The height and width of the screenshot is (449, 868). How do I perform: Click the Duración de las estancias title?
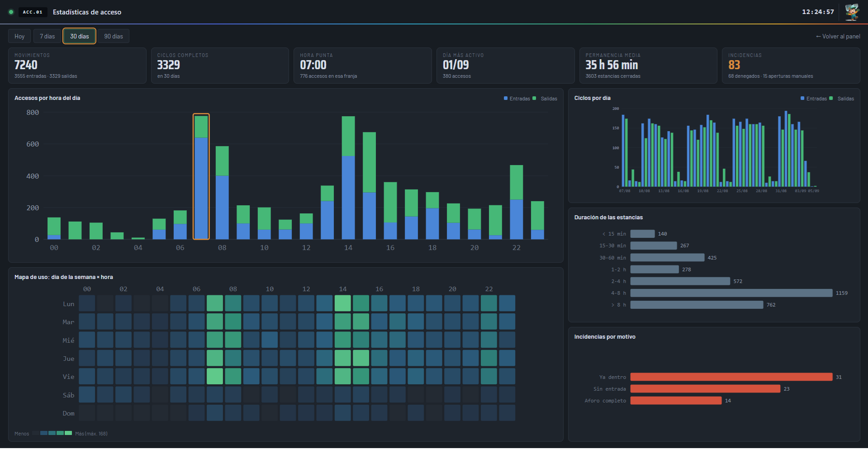(608, 217)
